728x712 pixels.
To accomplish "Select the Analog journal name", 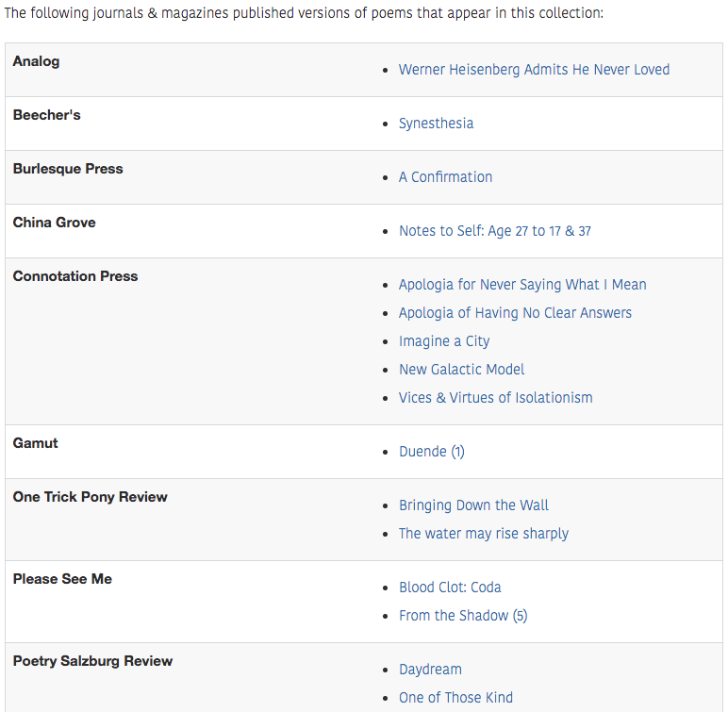I will click(36, 61).
